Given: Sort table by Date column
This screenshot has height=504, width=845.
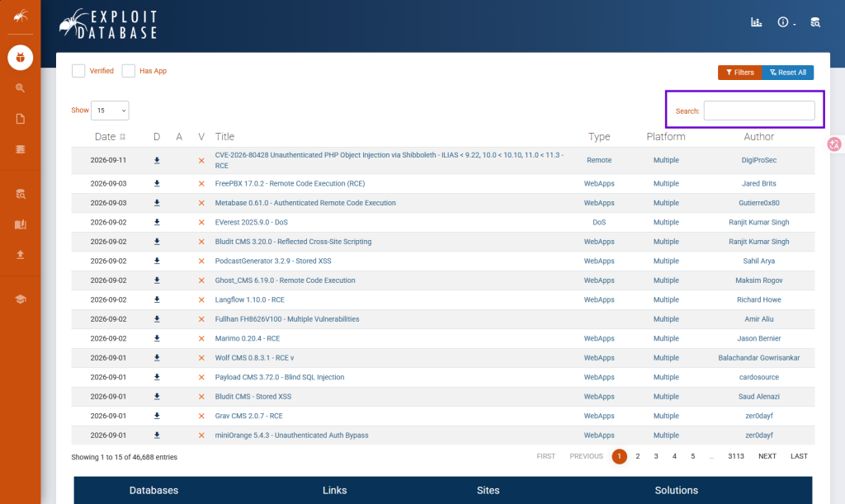Looking at the screenshot, I should 110,137.
